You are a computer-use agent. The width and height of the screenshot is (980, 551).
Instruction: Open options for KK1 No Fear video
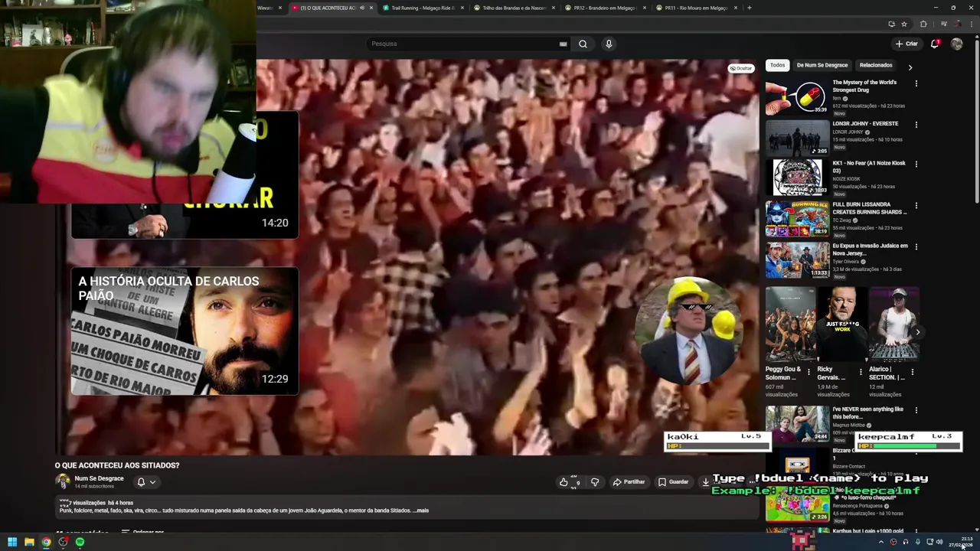916,164
